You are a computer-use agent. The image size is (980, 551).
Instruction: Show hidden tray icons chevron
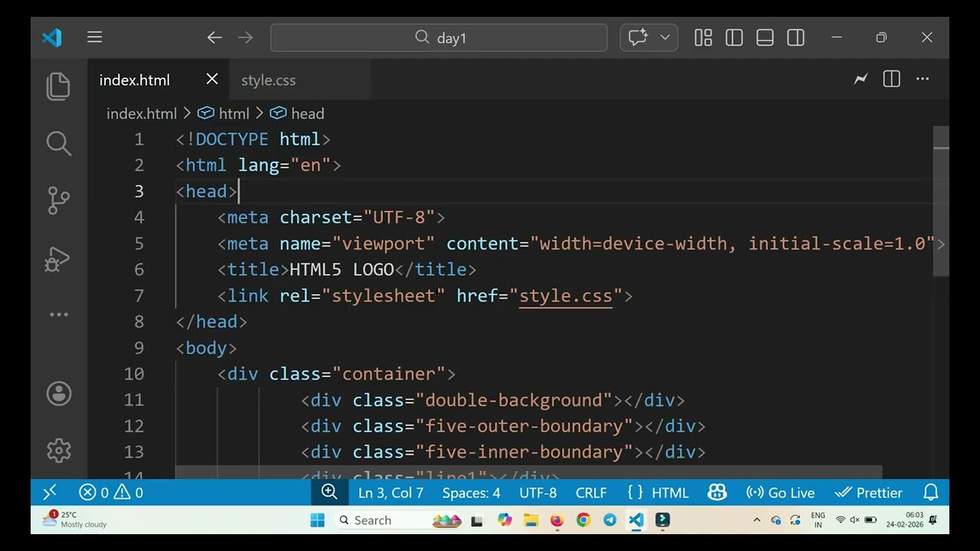pos(756,520)
